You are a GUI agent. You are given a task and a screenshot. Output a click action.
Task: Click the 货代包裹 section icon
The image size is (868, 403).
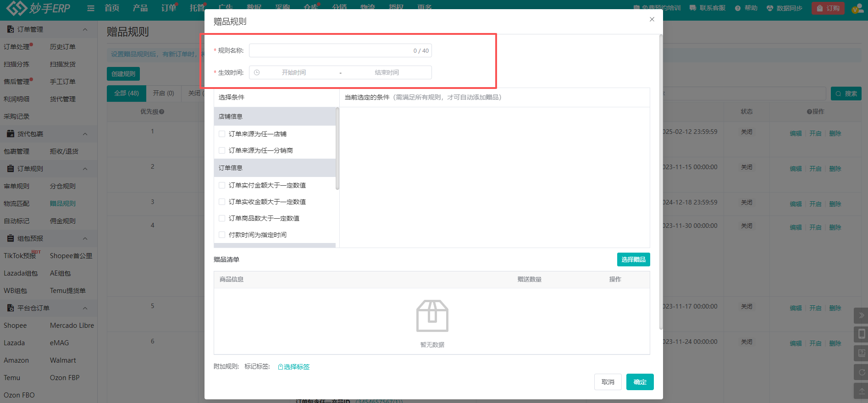point(11,134)
